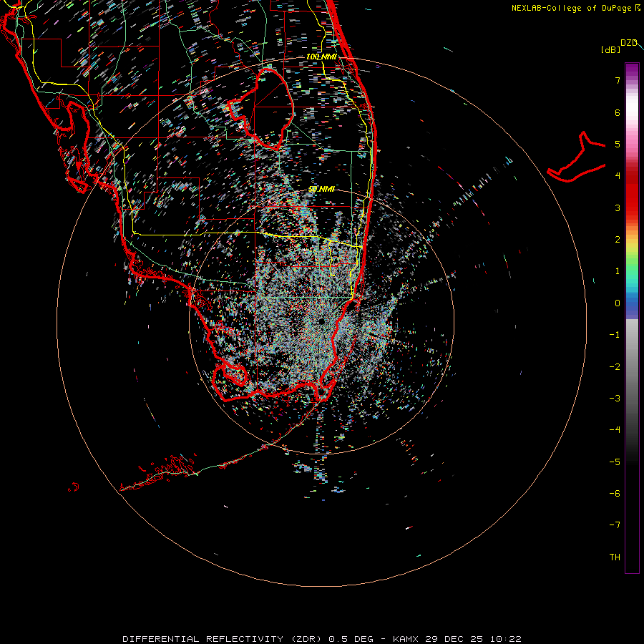644x644 pixels.
Task: Click the NEXLAB-College of DuPage label
Action: click(x=576, y=8)
